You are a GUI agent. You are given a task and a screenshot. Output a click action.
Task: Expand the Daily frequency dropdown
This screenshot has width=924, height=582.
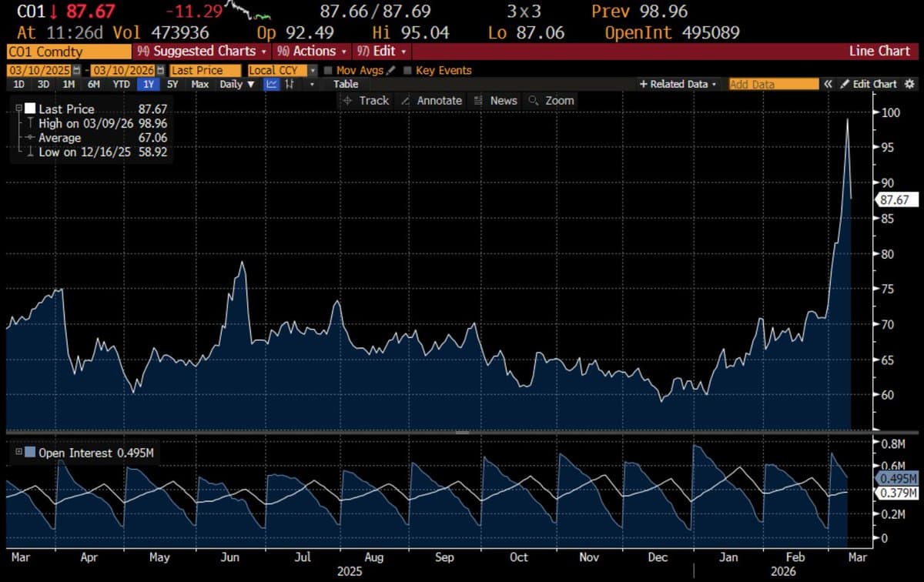pos(237,84)
